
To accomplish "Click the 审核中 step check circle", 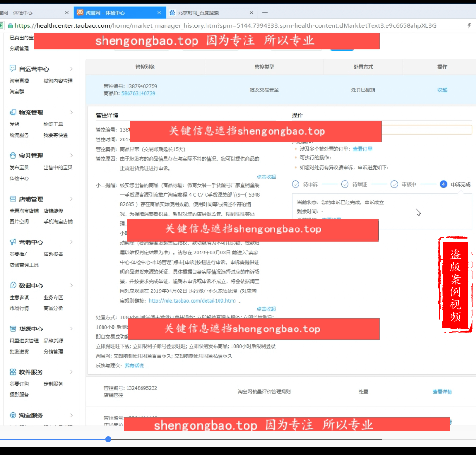I will (394, 184).
